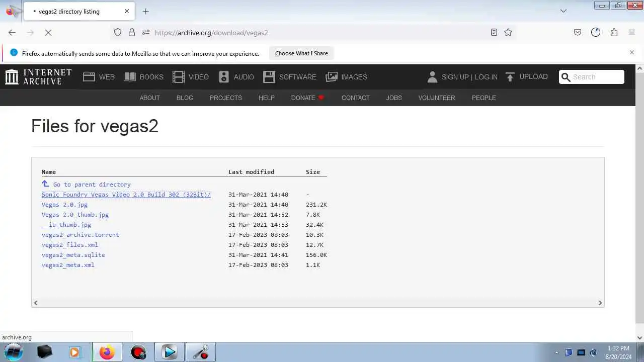Open vegas2_files.xml link

point(70,245)
